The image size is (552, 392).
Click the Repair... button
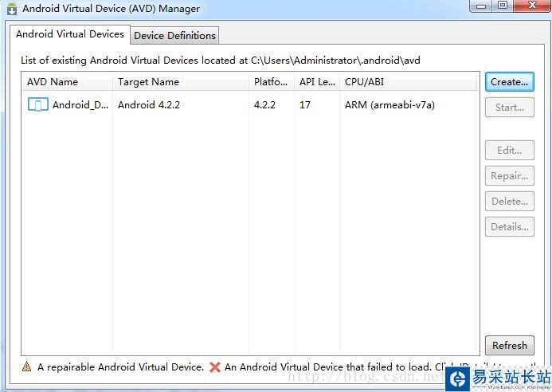[x=510, y=176]
